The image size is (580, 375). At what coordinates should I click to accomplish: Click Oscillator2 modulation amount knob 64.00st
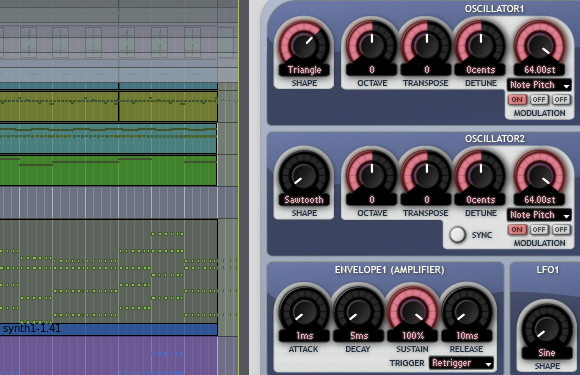point(539,176)
